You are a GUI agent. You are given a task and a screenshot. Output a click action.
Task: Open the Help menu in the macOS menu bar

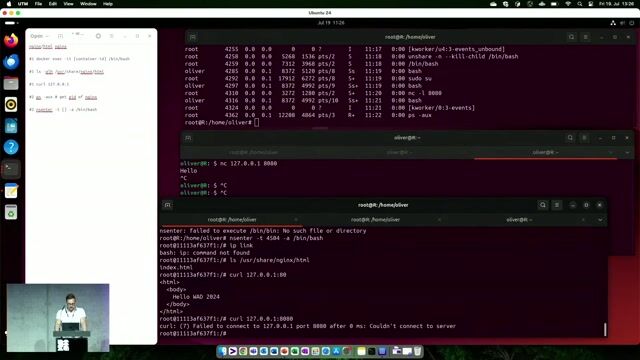[x=108, y=4]
